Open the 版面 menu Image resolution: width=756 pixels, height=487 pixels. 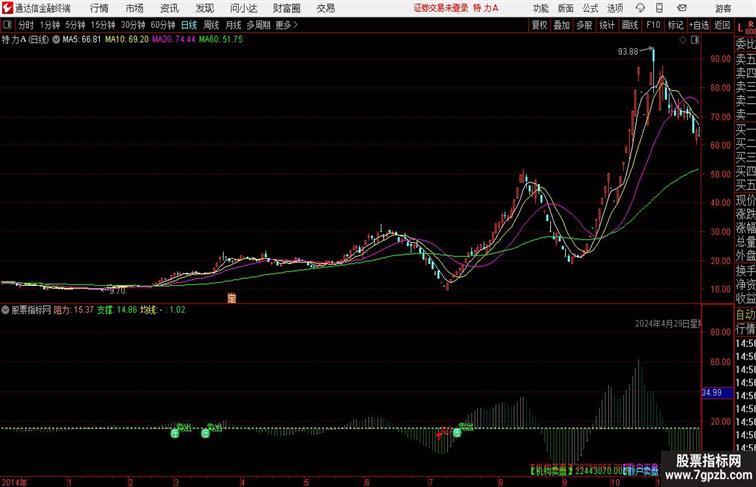click(x=565, y=8)
